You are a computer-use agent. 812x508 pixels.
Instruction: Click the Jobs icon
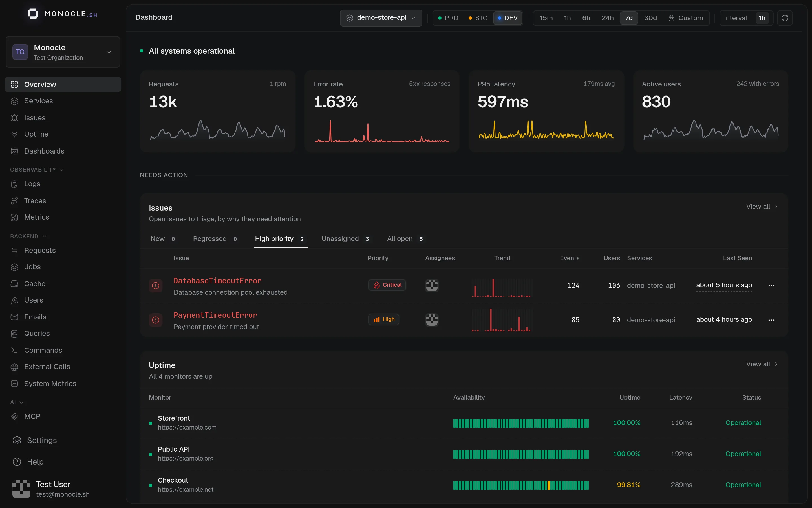point(14,267)
